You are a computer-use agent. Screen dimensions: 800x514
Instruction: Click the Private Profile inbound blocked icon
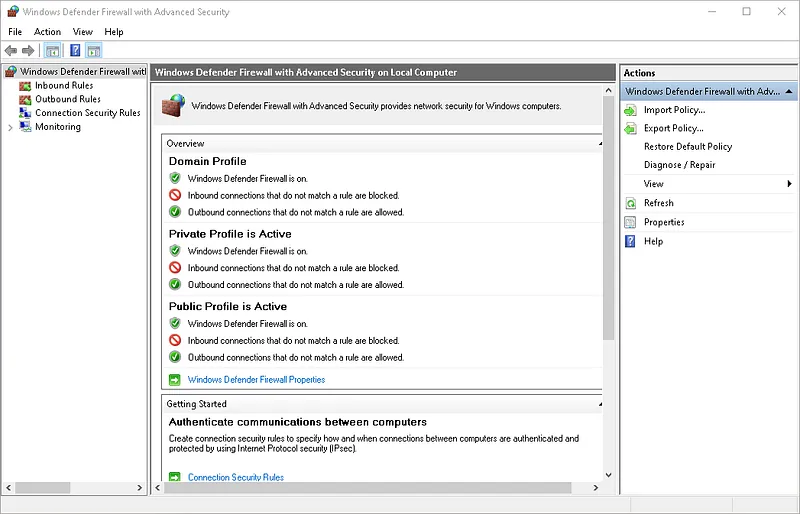(175, 267)
